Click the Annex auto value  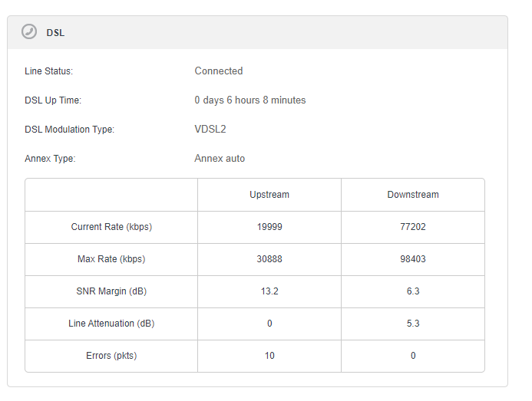coord(220,159)
